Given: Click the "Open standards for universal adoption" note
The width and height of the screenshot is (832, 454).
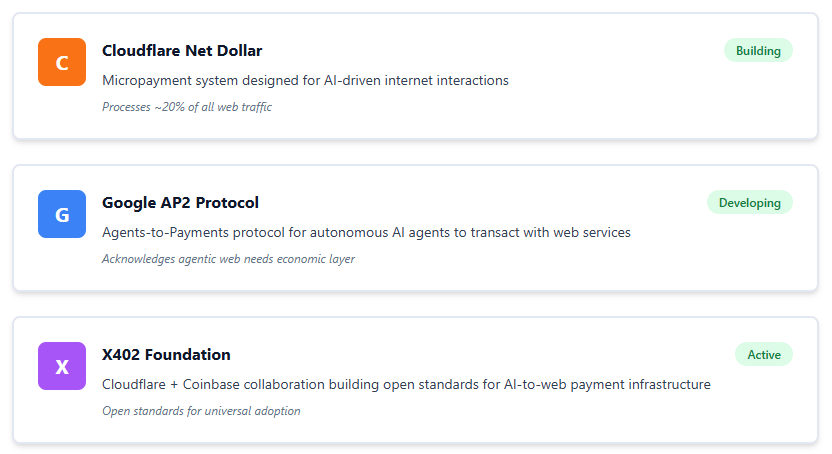Looking at the screenshot, I should point(201,411).
